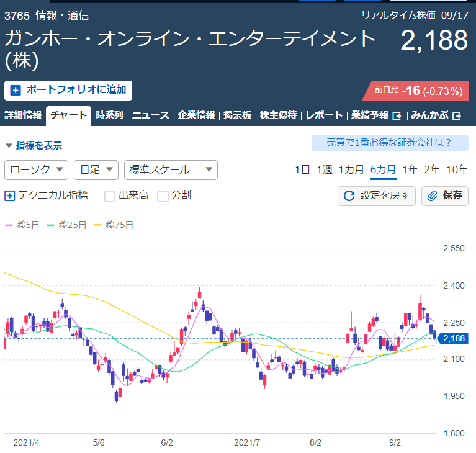
Task: Click the 2021/4 date axis label
Action: coord(26,442)
